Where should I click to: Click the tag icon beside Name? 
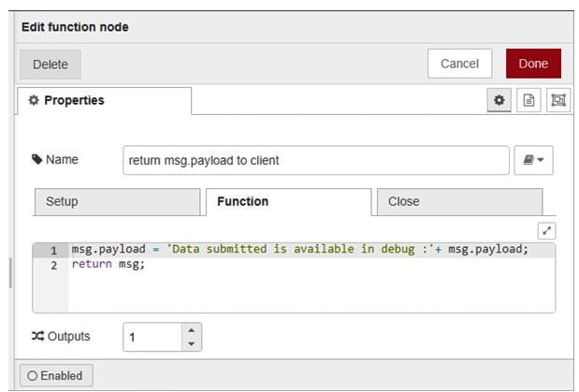click(37, 160)
